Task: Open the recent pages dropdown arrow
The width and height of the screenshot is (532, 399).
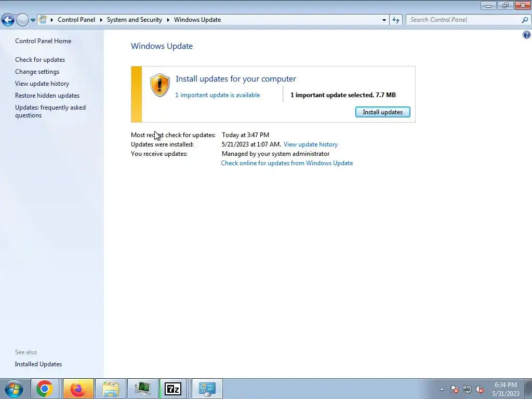Action: (x=33, y=20)
